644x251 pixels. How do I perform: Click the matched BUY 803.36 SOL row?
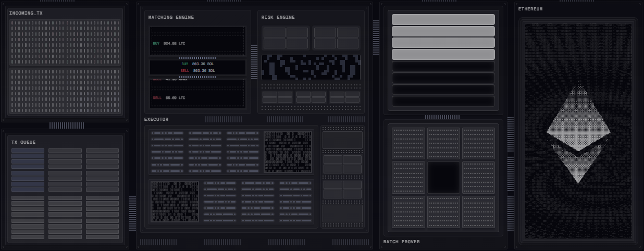coord(197,64)
